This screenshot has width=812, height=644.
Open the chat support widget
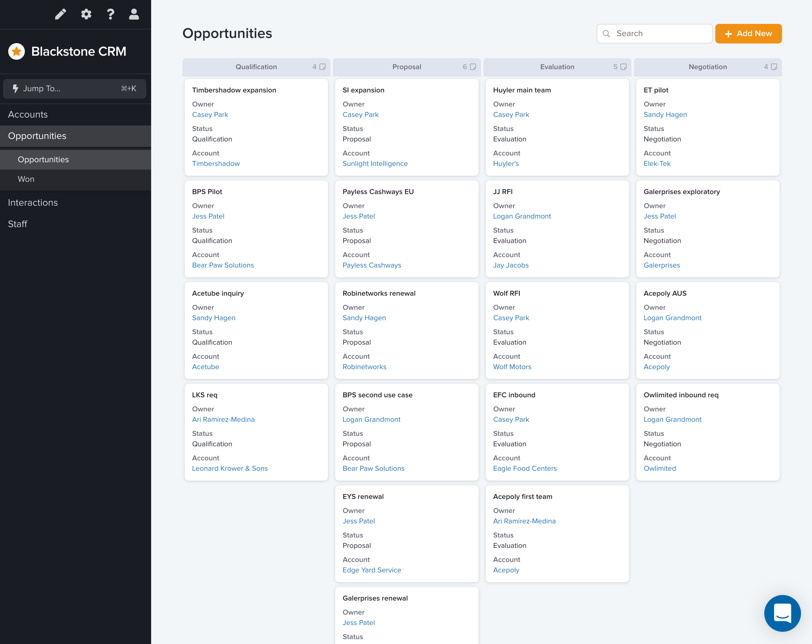pos(782,613)
